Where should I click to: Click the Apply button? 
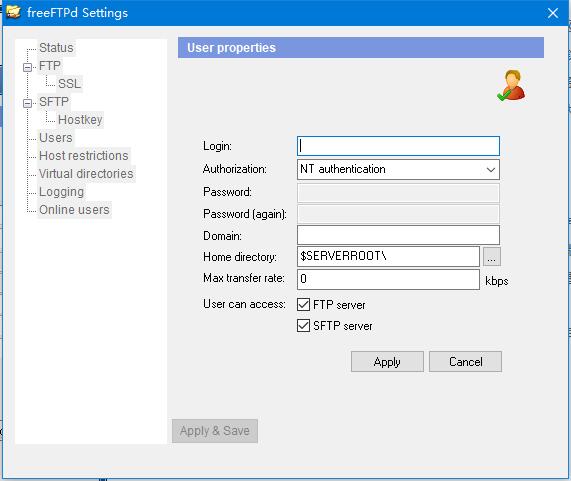click(x=387, y=362)
